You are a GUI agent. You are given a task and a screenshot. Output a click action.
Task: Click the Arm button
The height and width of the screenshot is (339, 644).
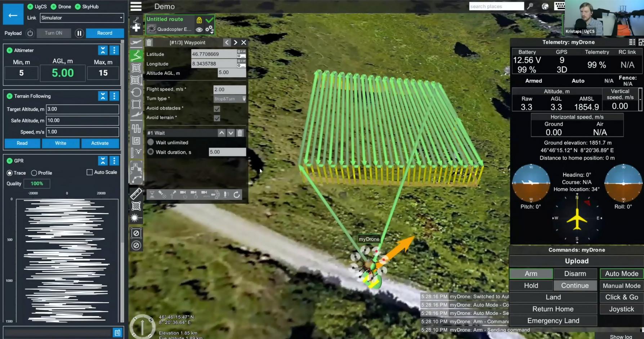click(x=531, y=274)
